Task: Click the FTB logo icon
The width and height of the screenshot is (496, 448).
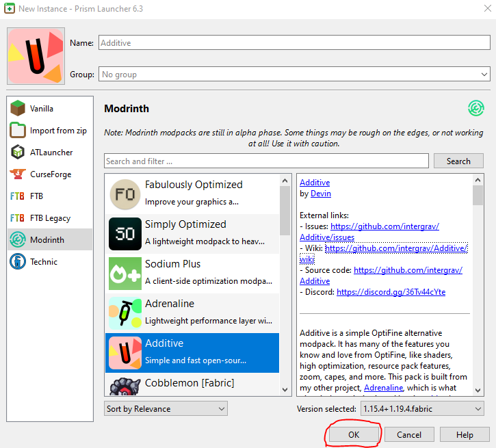Action: [17, 196]
